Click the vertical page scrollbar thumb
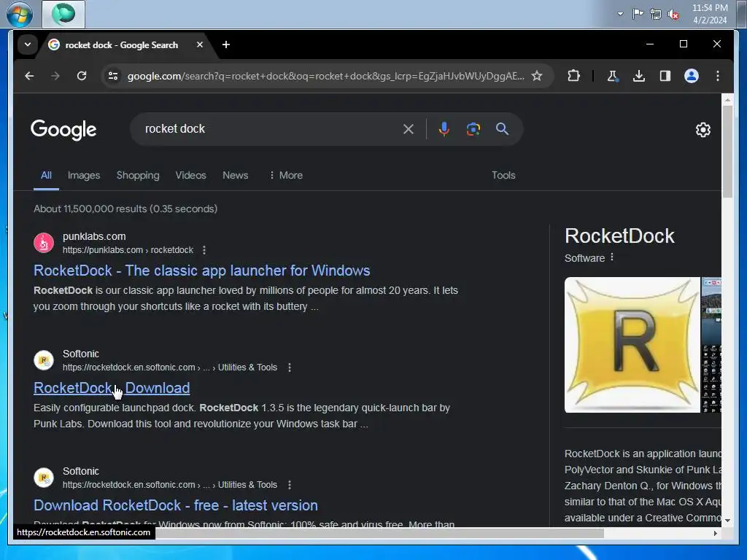The width and height of the screenshot is (747, 560). click(x=727, y=152)
